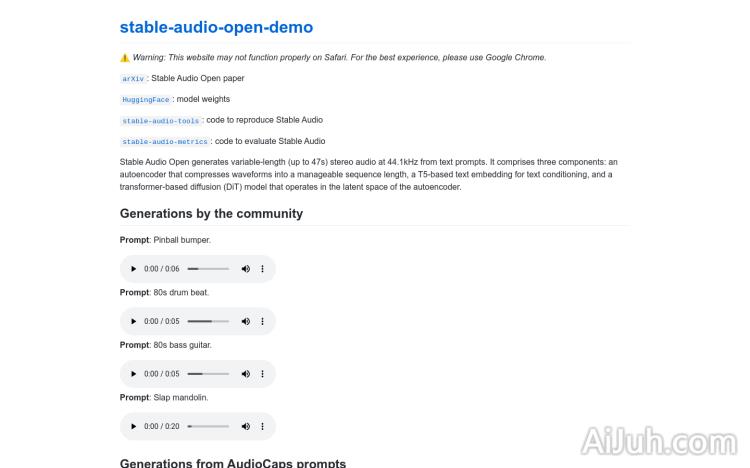Play the Slap mandolin audio
Image resolution: width=750 pixels, height=468 pixels.
[133, 426]
